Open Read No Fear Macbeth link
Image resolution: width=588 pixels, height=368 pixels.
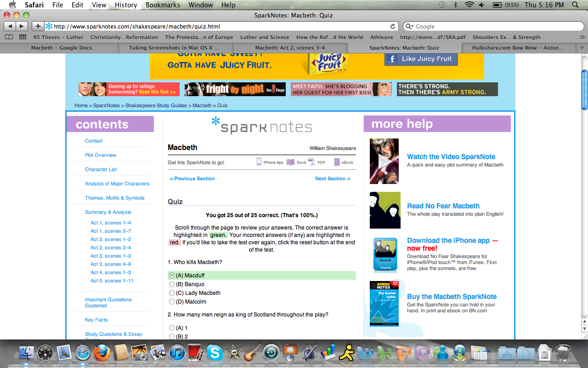443,206
